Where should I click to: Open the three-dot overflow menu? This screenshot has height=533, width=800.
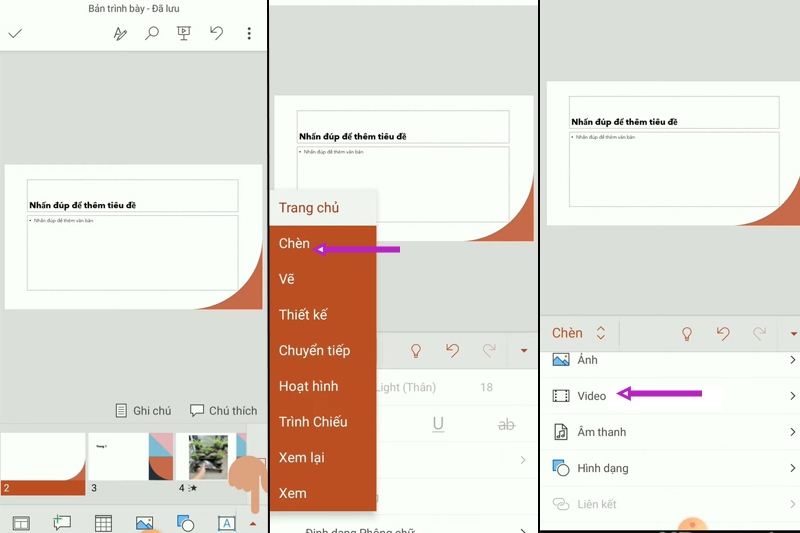tap(249, 33)
